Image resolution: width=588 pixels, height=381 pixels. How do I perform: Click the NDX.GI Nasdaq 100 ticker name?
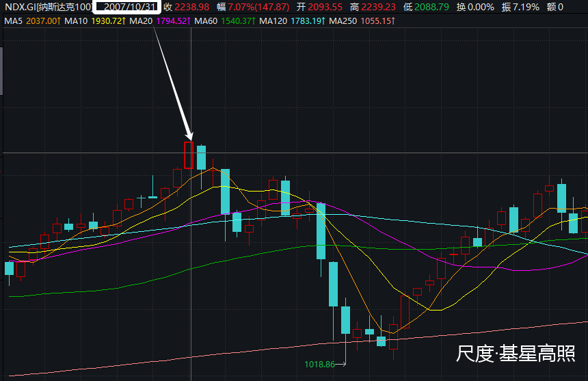(x=48, y=7)
